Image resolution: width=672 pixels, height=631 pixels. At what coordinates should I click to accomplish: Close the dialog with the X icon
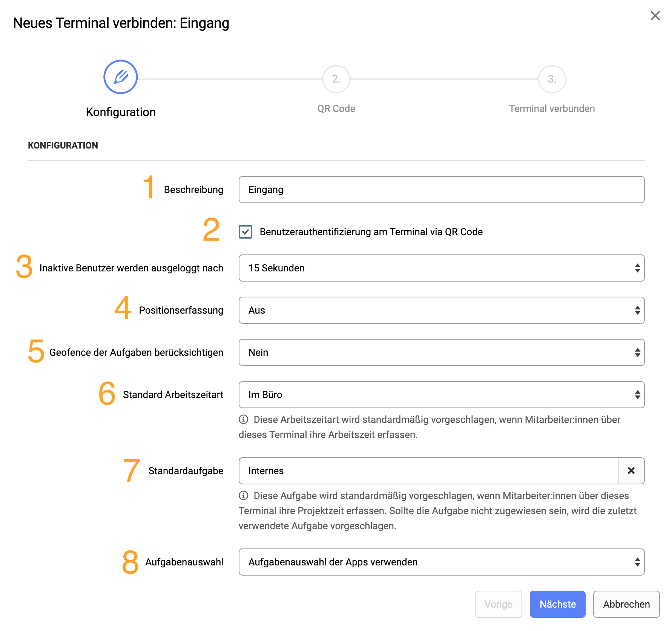click(x=655, y=16)
